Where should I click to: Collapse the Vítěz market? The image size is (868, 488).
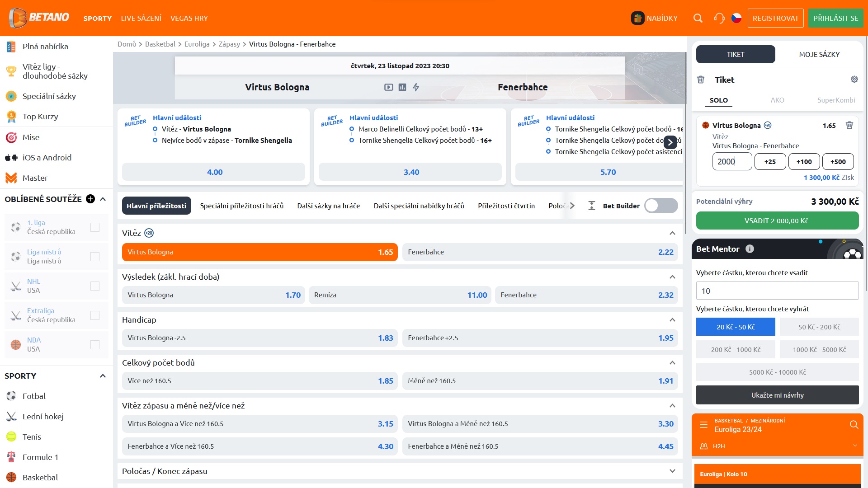click(x=672, y=233)
